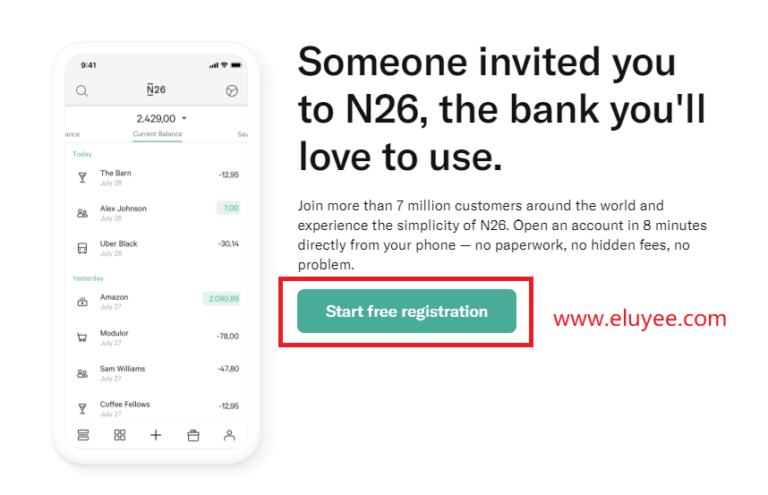Expand the 2.429,00 balance dropdown arrow
The height and width of the screenshot is (495, 768).
click(x=184, y=118)
